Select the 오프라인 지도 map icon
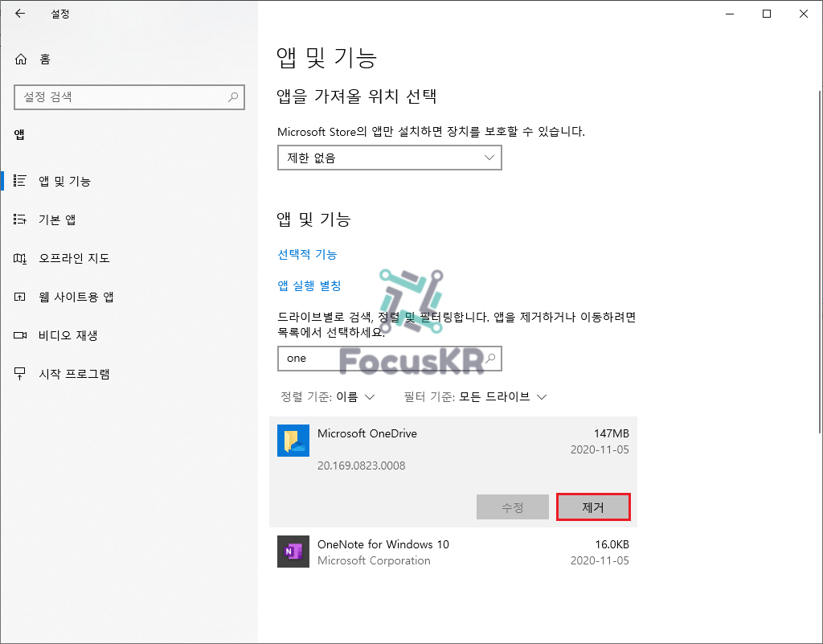The width and height of the screenshot is (823, 644). (20, 258)
